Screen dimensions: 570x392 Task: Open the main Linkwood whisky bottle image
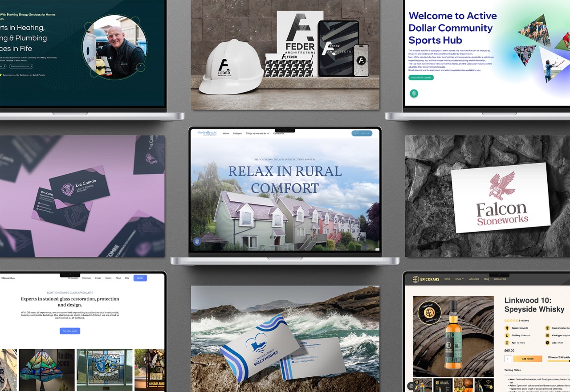453,336
